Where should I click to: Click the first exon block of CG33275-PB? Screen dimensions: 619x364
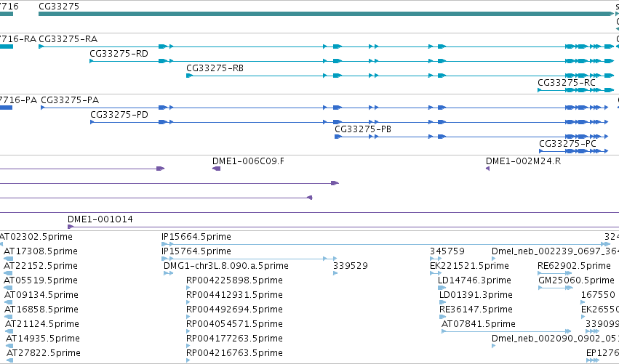pyautogui.click(x=338, y=137)
